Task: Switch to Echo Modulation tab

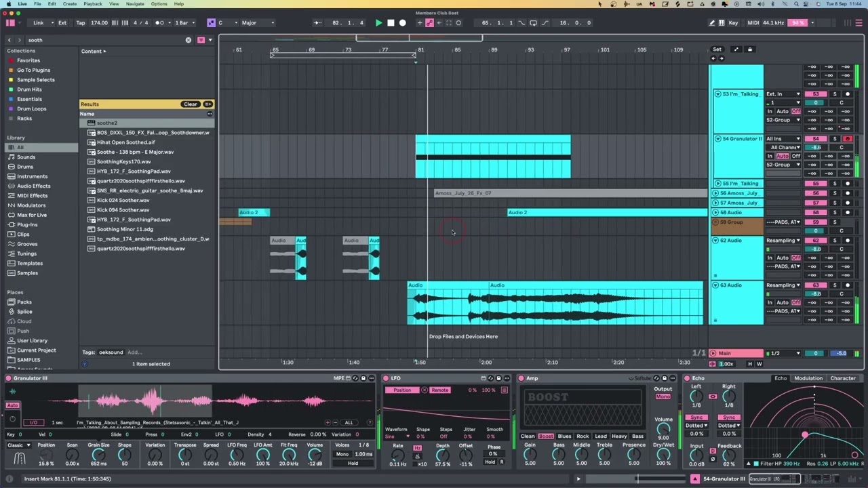Action: tap(808, 378)
